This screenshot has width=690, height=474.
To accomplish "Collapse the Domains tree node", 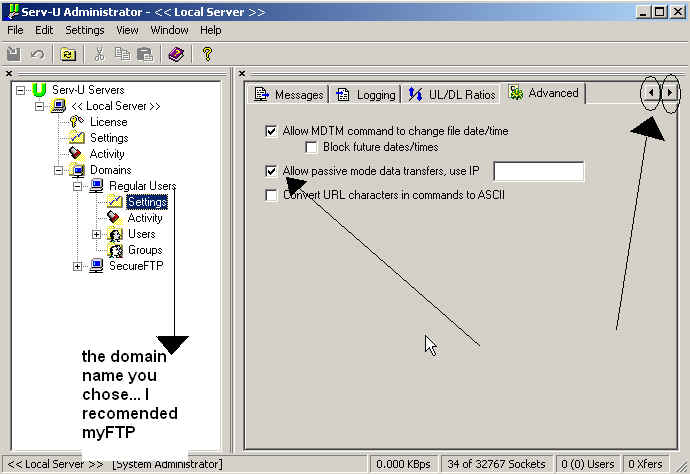I will (59, 170).
